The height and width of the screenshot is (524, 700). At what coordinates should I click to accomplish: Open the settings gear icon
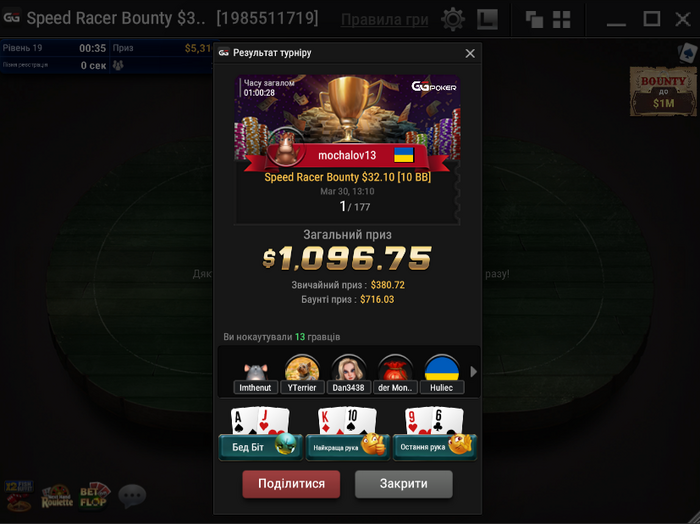click(x=453, y=19)
